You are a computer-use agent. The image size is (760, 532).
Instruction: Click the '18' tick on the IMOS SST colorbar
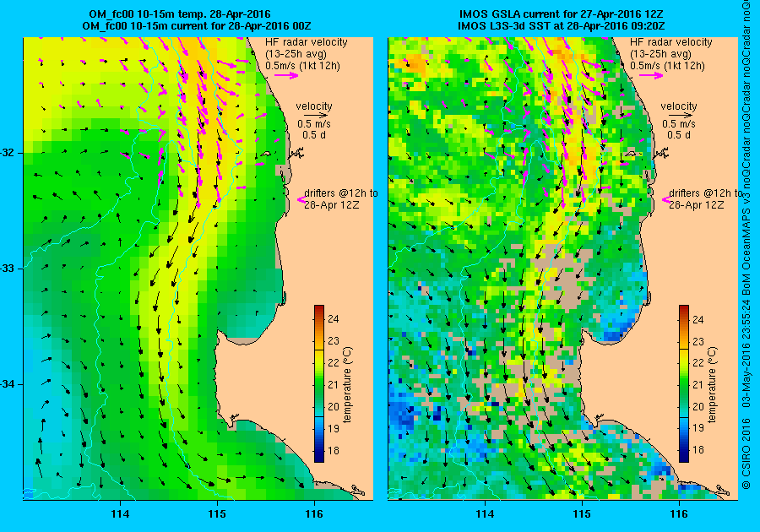[x=698, y=450]
